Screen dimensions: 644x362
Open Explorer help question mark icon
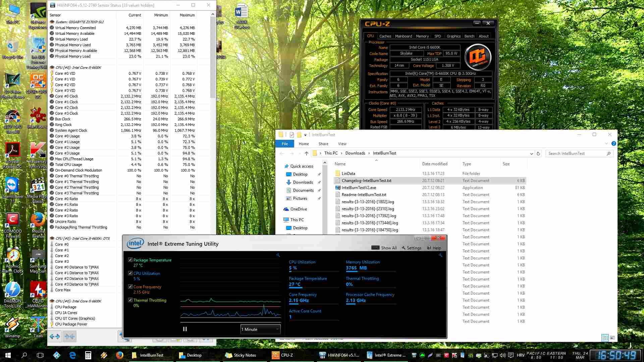click(x=613, y=144)
